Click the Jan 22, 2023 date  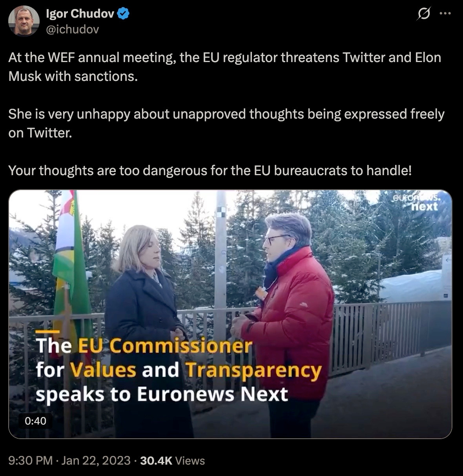[x=96, y=460]
